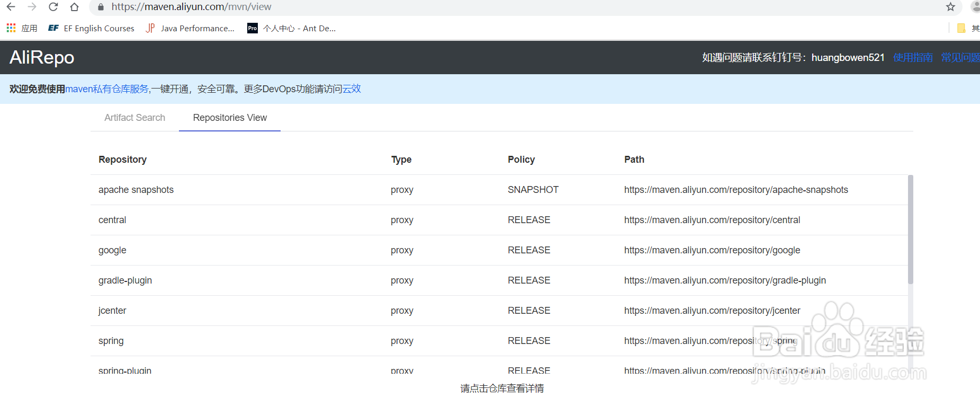Select the jcenter repository row
The image size is (980, 406).
(x=499, y=311)
